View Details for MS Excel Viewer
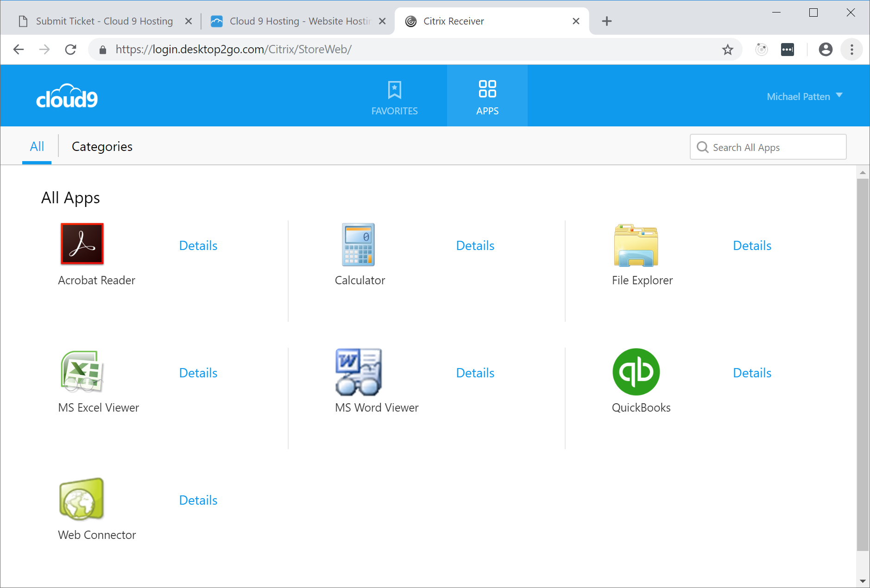The image size is (870, 588). coord(198,373)
